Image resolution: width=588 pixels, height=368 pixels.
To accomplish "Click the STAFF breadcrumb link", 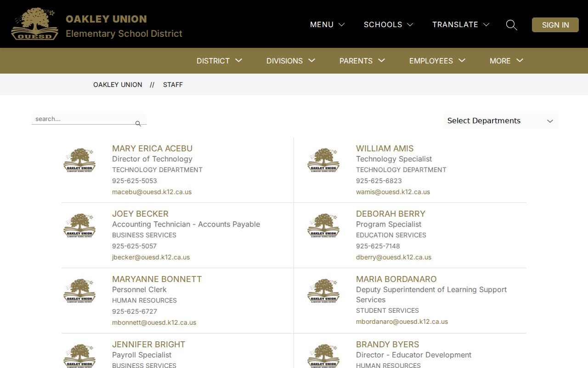I will click(173, 85).
